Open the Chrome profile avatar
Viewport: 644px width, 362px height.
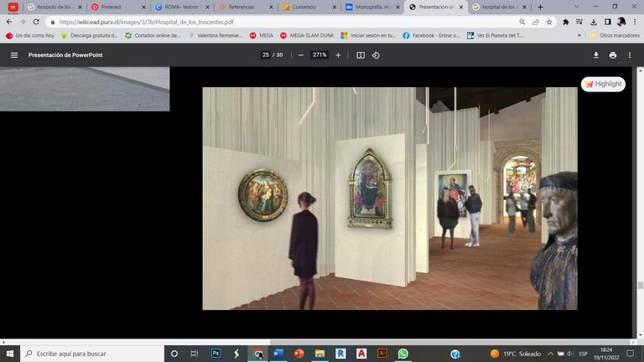621,22
